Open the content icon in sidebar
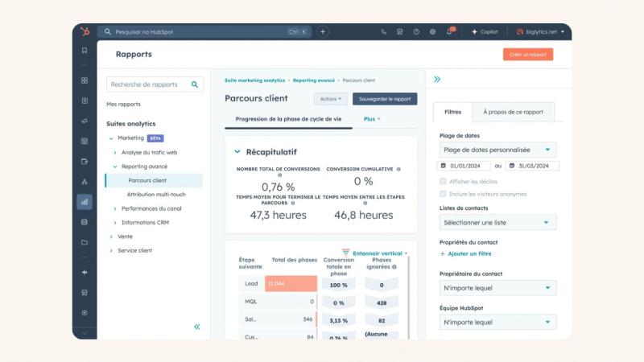The width and height of the screenshot is (644, 362). [x=85, y=142]
